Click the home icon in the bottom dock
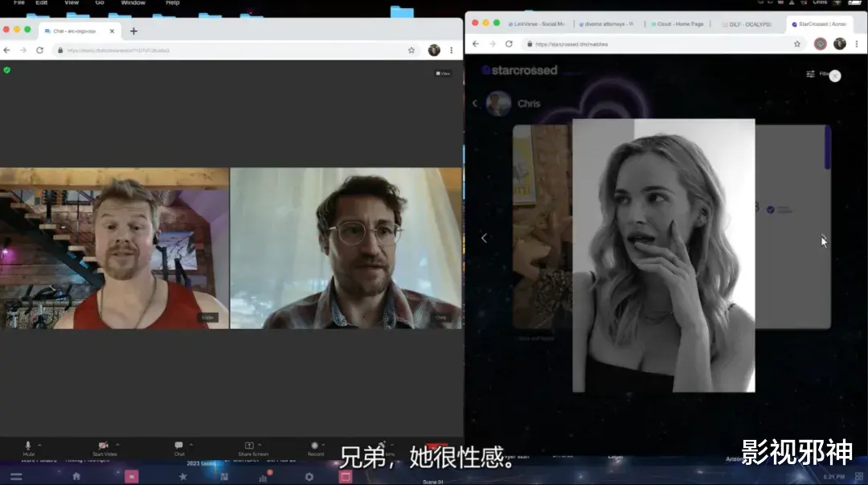Screen dimensions: 868x485 tap(76, 477)
